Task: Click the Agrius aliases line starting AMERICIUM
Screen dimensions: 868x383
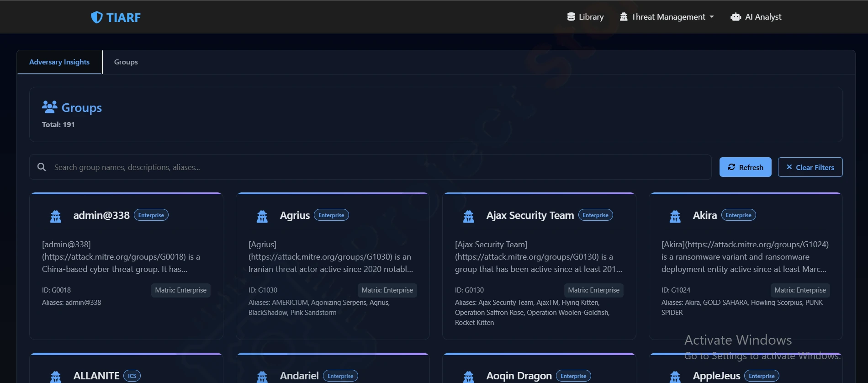Action: coord(319,308)
